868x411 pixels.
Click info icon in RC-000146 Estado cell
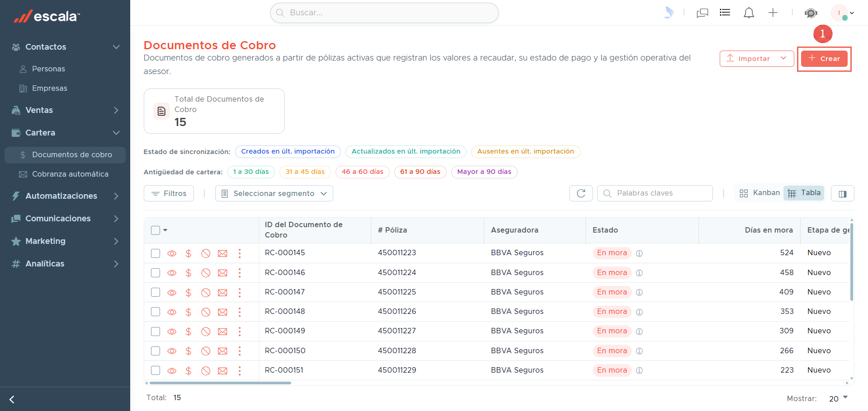tap(639, 273)
